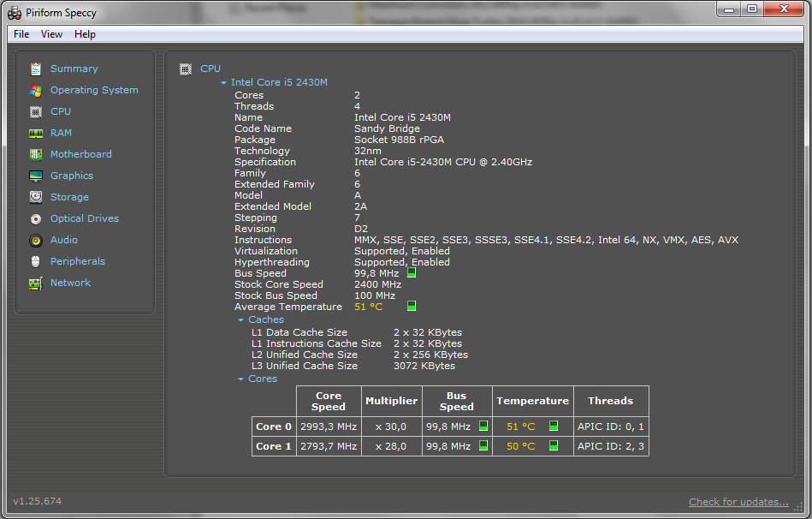Open the File menu
812x519 pixels.
[21, 34]
